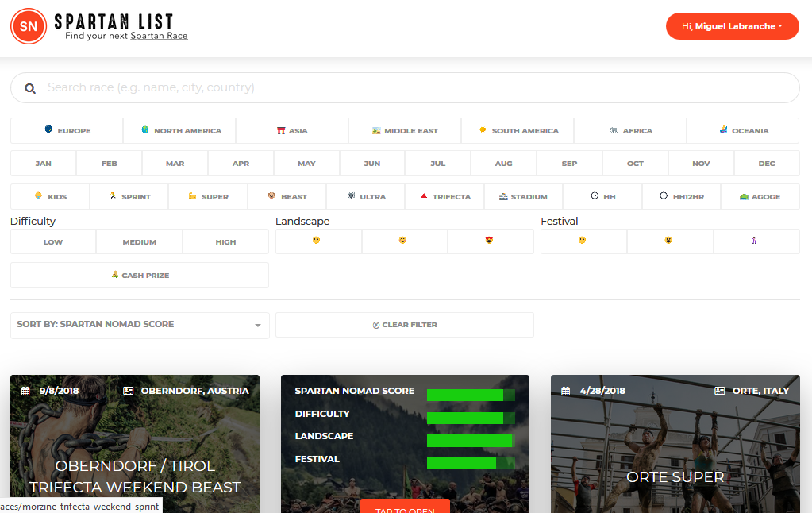Expand the Miguel Labranche user menu

click(732, 26)
